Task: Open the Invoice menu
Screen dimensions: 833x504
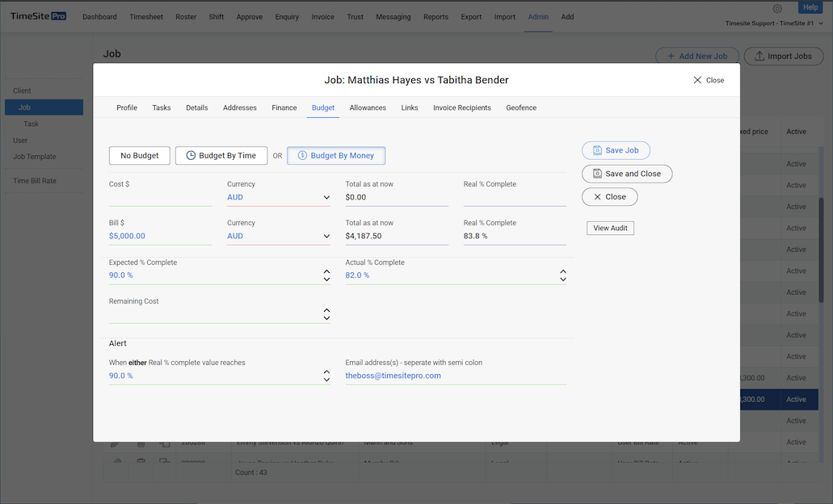Action: [x=322, y=17]
